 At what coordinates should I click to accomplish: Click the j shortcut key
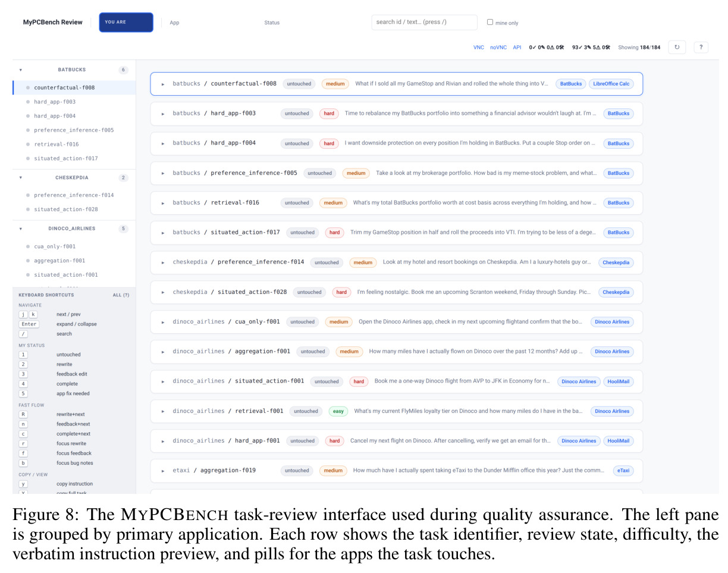pos(23,314)
